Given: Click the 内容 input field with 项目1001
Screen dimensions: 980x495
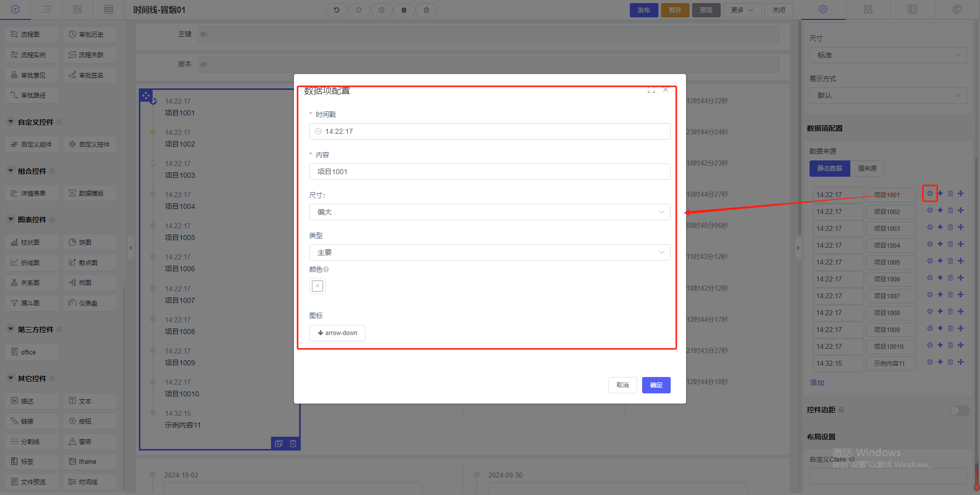Looking at the screenshot, I should tap(489, 172).
